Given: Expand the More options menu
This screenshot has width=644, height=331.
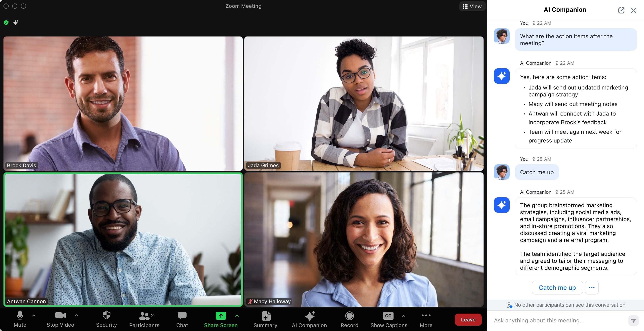Looking at the screenshot, I should pos(425,319).
